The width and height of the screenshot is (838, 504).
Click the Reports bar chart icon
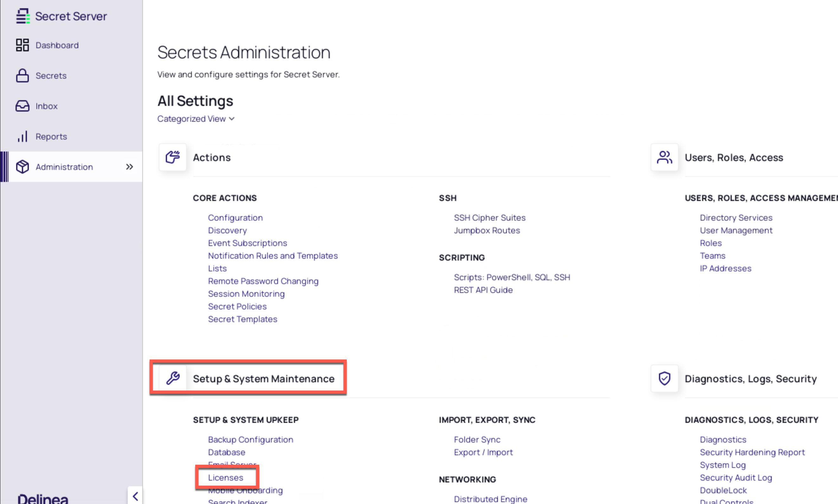coord(23,136)
